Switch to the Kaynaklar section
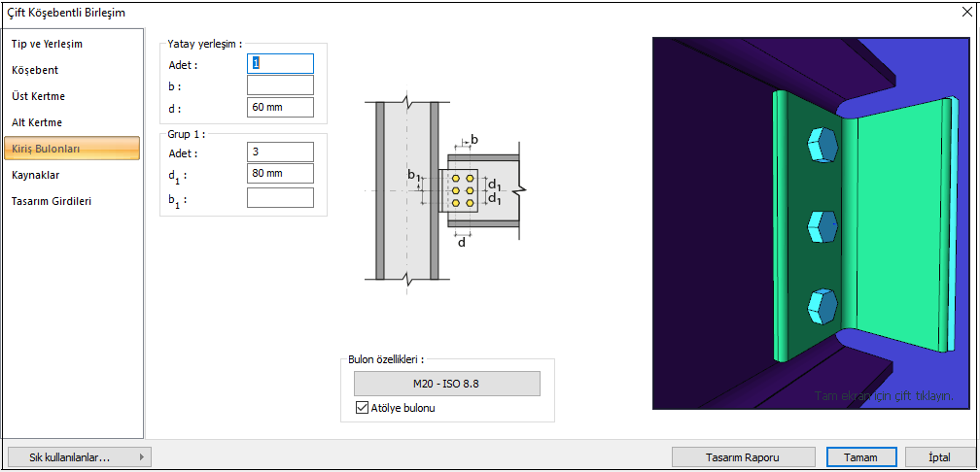The image size is (980, 472). 72,176
